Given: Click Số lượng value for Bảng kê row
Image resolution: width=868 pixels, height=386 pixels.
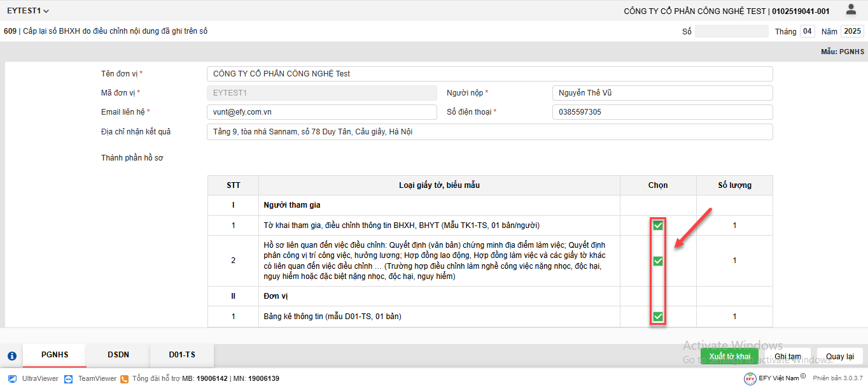Looking at the screenshot, I should tap(734, 317).
